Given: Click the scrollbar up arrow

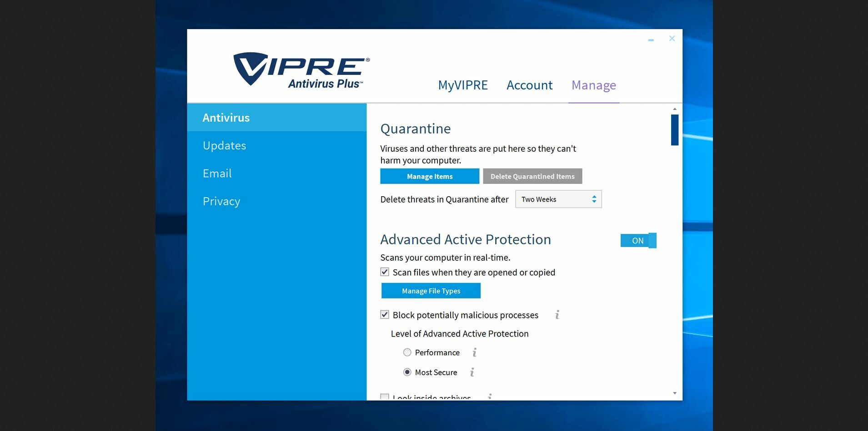Looking at the screenshot, I should click(x=675, y=109).
